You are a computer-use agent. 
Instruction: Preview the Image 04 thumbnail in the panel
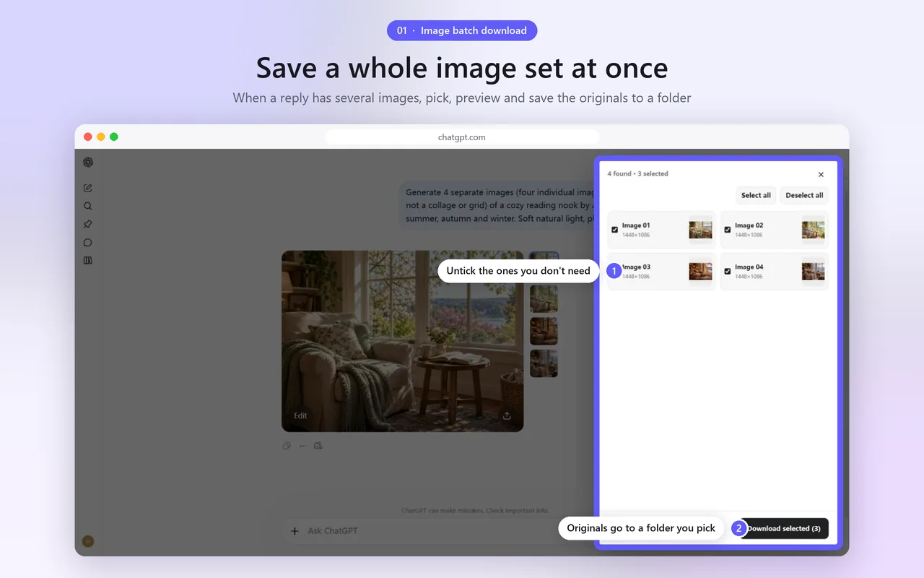(813, 272)
